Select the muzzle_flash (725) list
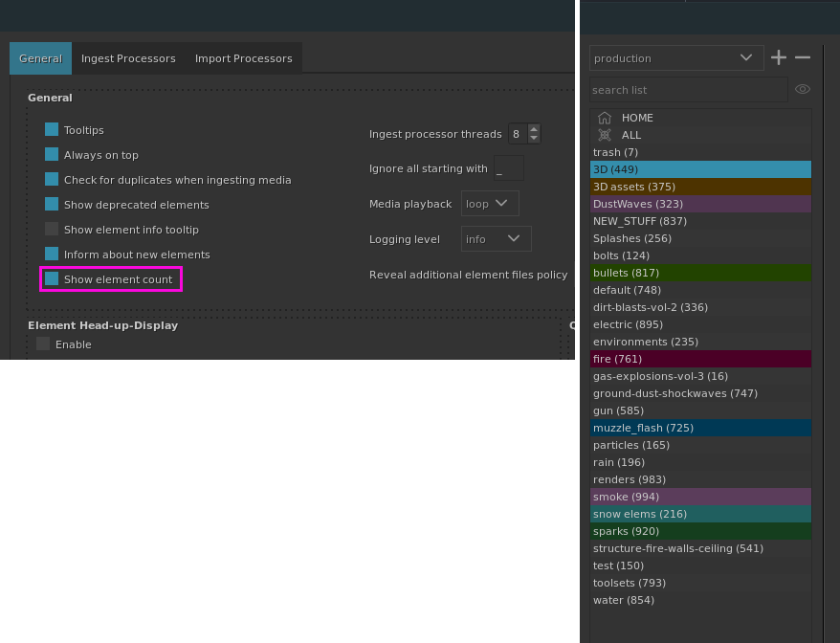Image resolution: width=840 pixels, height=643 pixels. pos(700,428)
